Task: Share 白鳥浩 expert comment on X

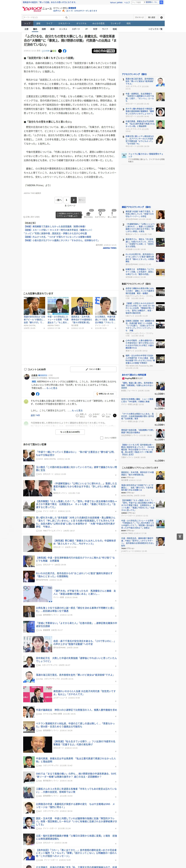Action: (33, 394)
